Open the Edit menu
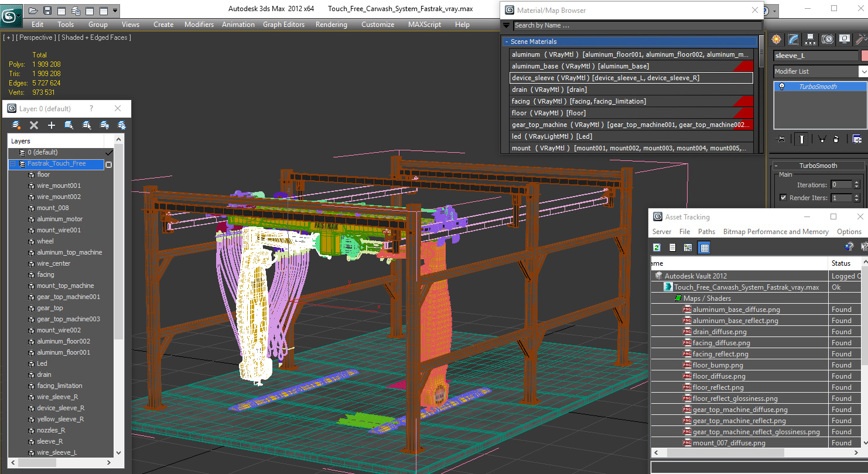This screenshot has height=474, width=868. click(x=37, y=25)
